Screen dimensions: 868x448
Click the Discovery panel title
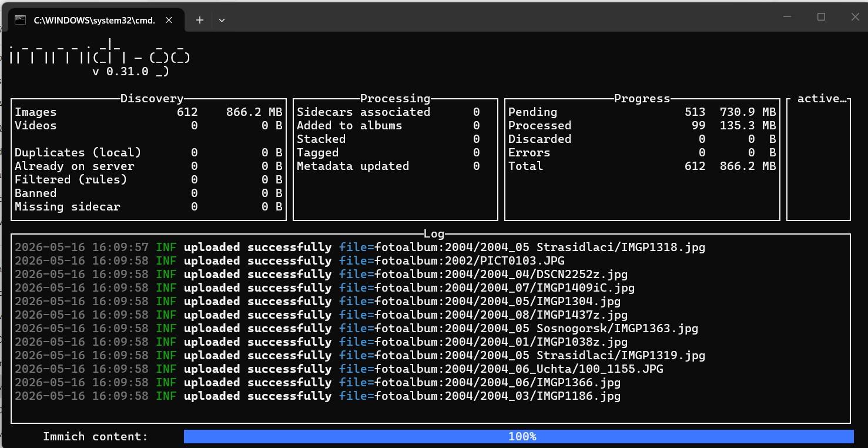[152, 98]
